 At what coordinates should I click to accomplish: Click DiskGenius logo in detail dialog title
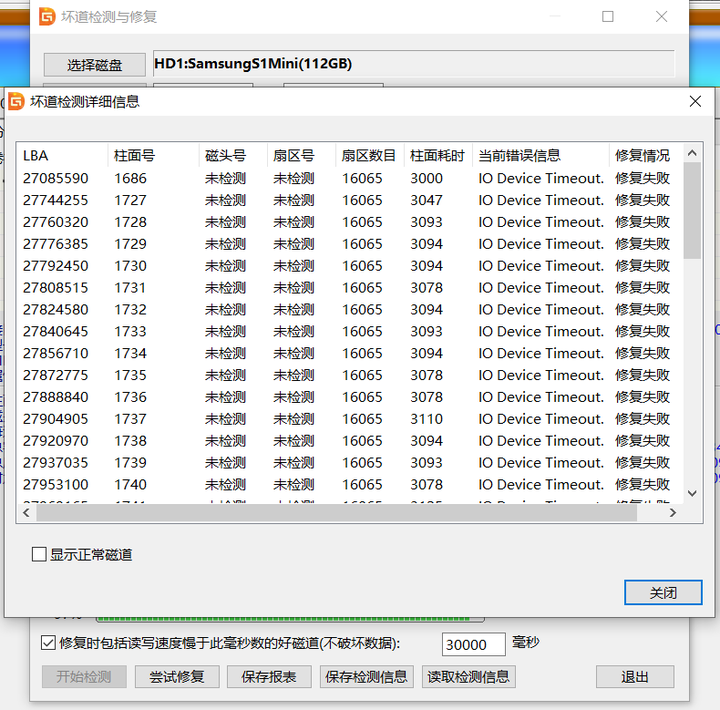tap(16, 101)
